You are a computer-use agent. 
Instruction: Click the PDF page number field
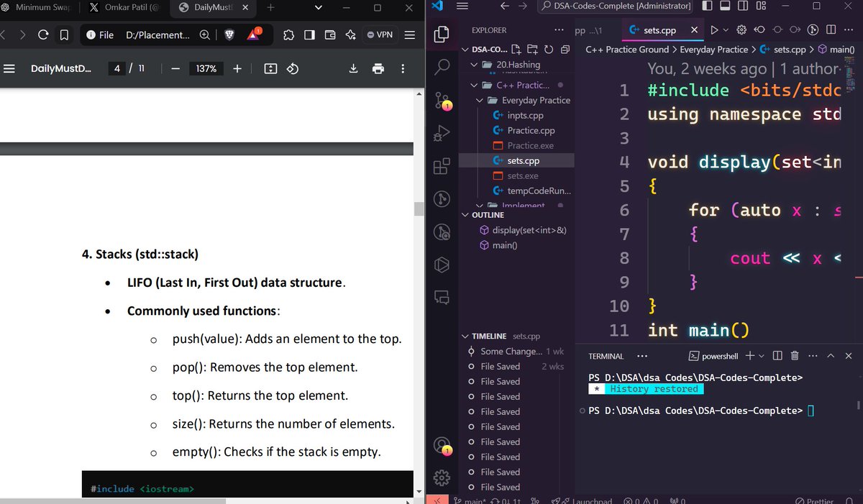click(x=117, y=68)
